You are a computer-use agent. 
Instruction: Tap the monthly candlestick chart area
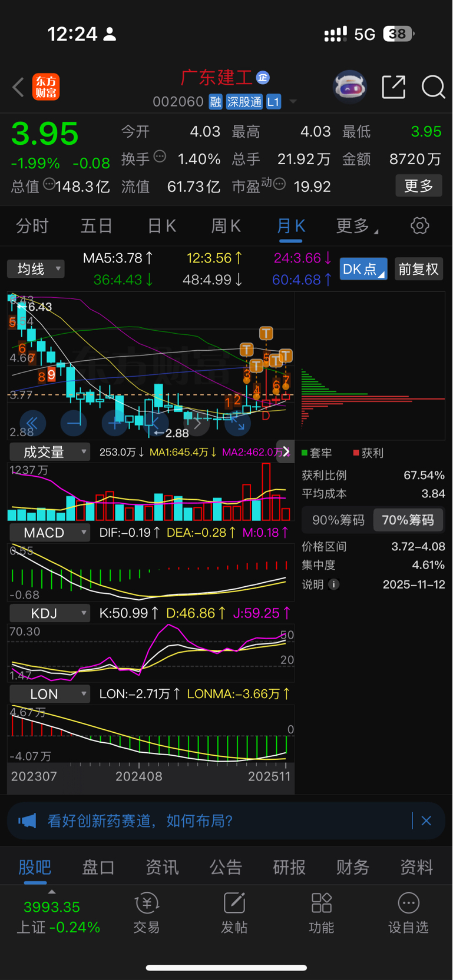click(x=150, y=366)
